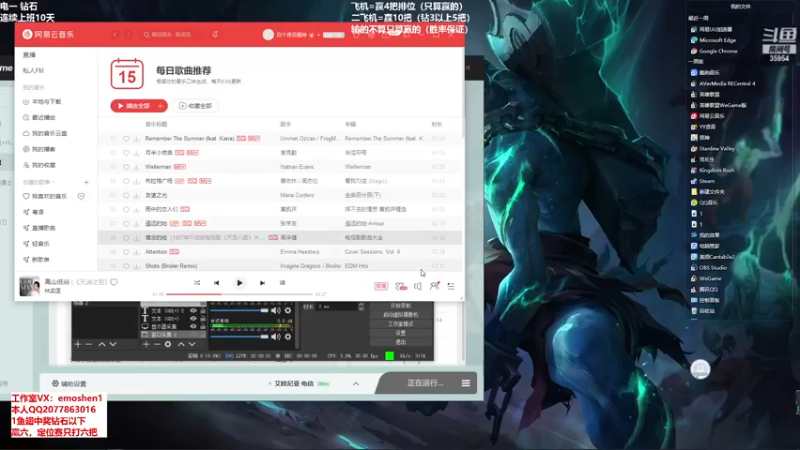Open the volume speaker icon in NetEase player
The height and width of the screenshot is (450, 800).
[x=418, y=286]
